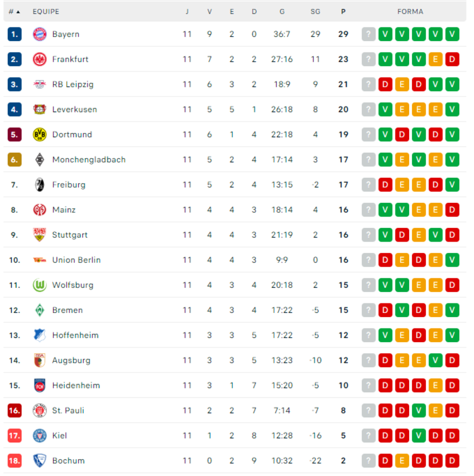Image resolution: width=474 pixels, height=476 pixels.
Task: Click the blue rank 1 badge
Action: [x=14, y=34]
